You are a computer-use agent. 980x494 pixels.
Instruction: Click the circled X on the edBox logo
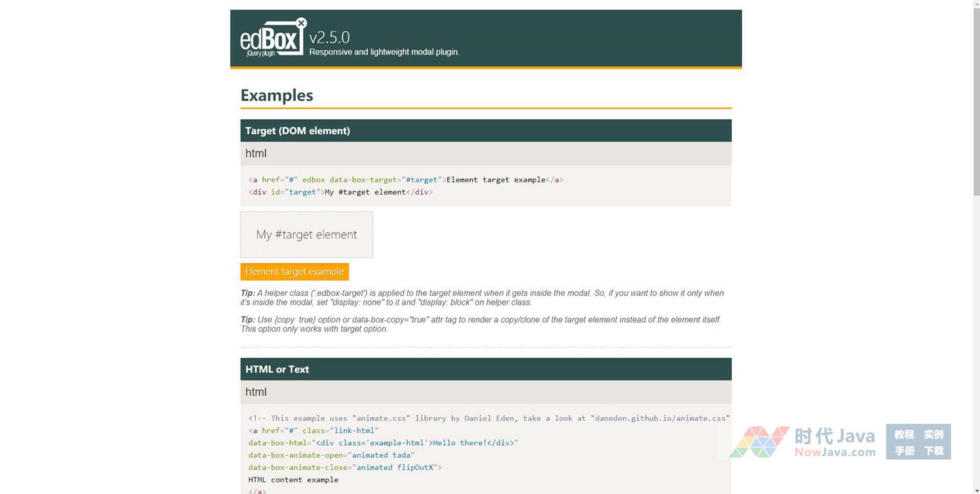coord(301,23)
